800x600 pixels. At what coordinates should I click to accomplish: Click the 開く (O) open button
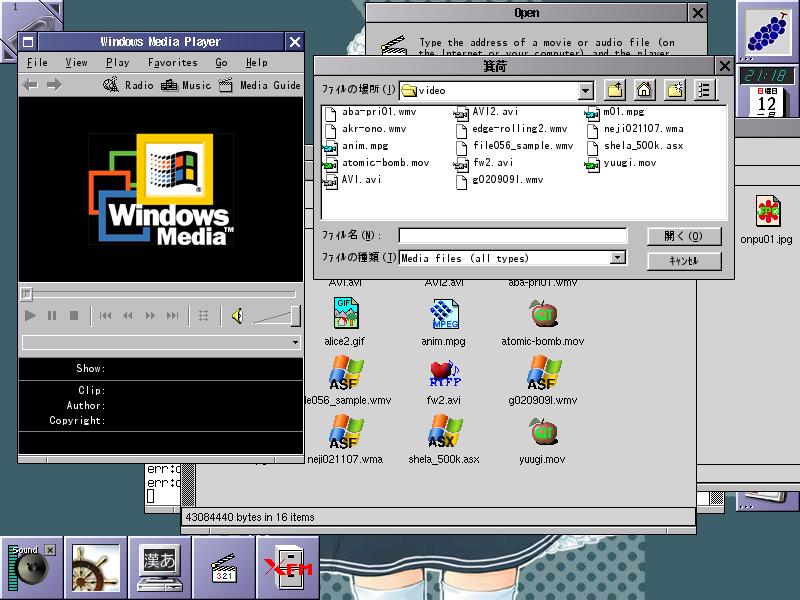pos(684,236)
